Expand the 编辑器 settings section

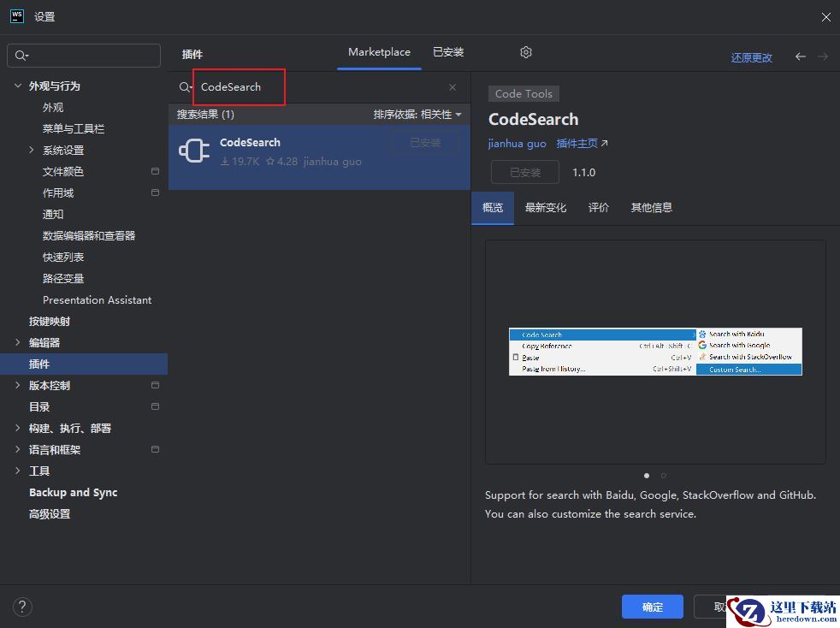[x=18, y=342]
